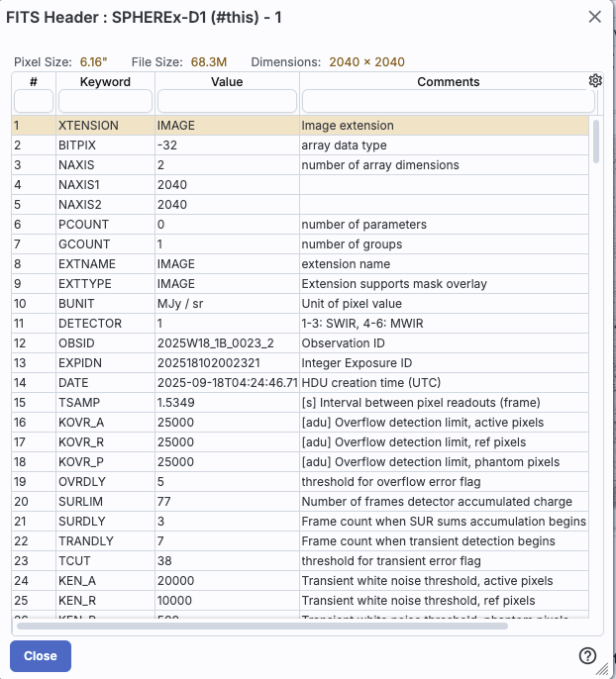The image size is (616, 679).
Task: Select the OVRDLY keyword cell
Action: (x=105, y=482)
